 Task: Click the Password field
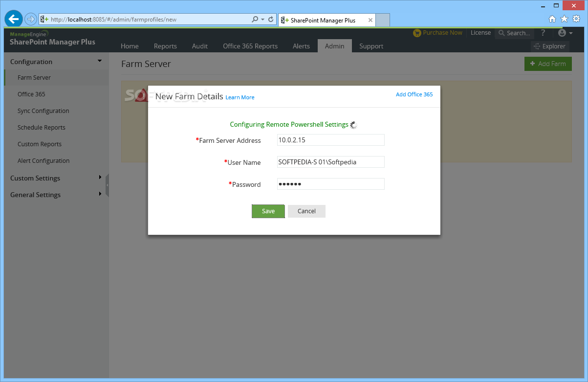pyautogui.click(x=330, y=184)
